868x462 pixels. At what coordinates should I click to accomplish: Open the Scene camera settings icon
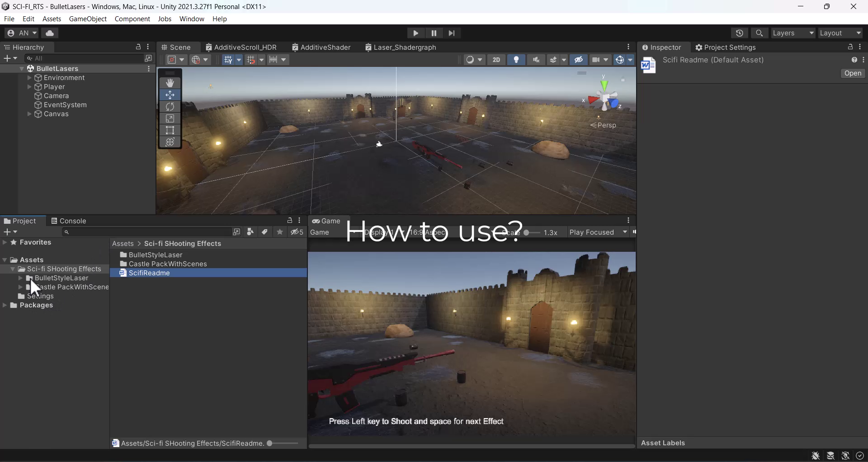(x=596, y=60)
